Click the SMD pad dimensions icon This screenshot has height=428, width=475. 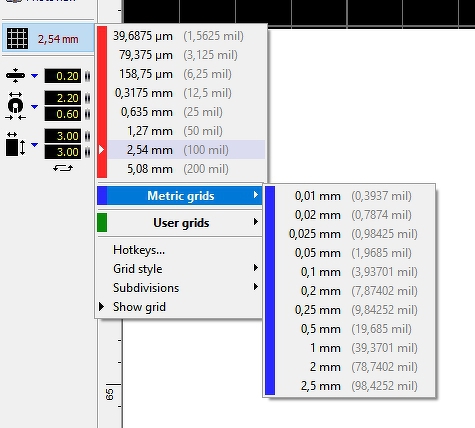point(15,144)
